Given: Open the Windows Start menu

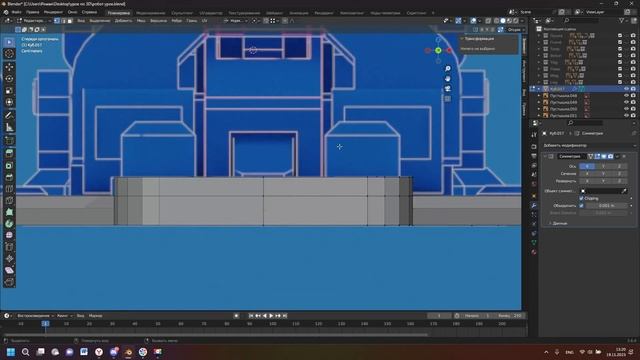Looking at the screenshot, I should click(x=11, y=352).
